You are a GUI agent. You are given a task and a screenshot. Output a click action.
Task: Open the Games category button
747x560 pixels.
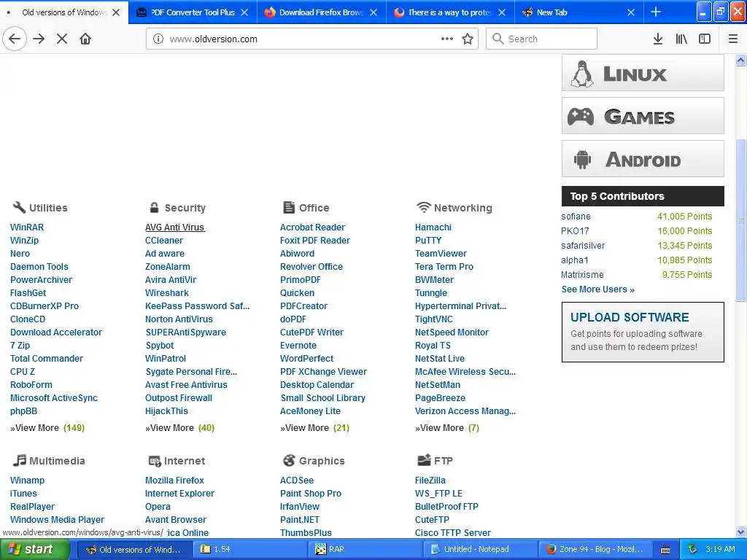tap(643, 116)
